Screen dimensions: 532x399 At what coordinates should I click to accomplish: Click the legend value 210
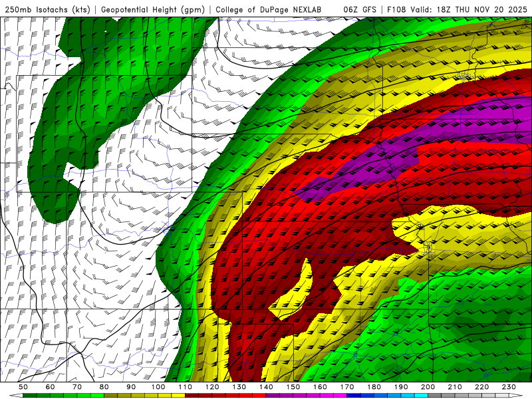click(455, 387)
